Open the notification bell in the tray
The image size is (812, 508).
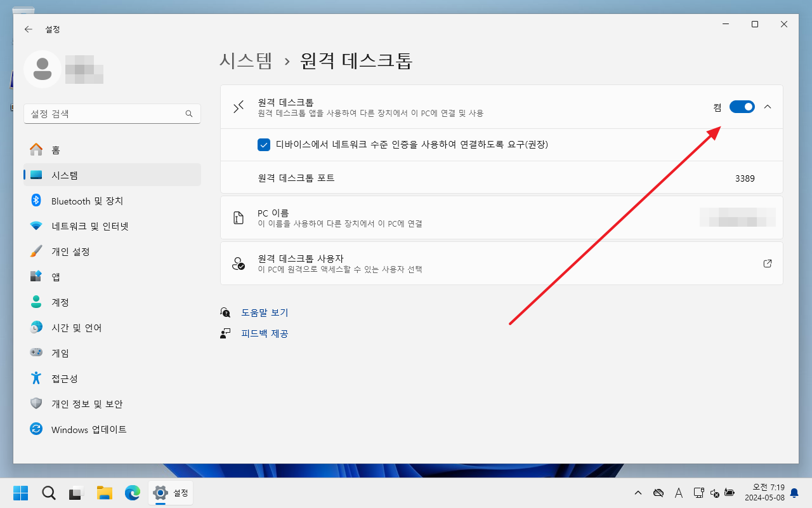coord(796,493)
